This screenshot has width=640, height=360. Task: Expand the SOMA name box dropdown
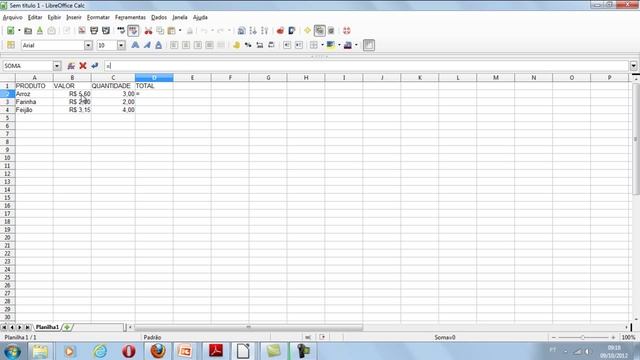pyautogui.click(x=57, y=66)
